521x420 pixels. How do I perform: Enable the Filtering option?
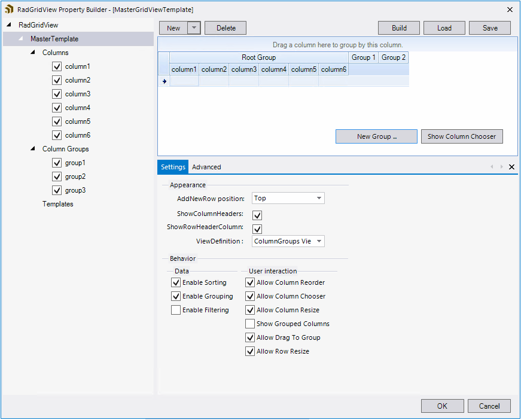point(176,310)
